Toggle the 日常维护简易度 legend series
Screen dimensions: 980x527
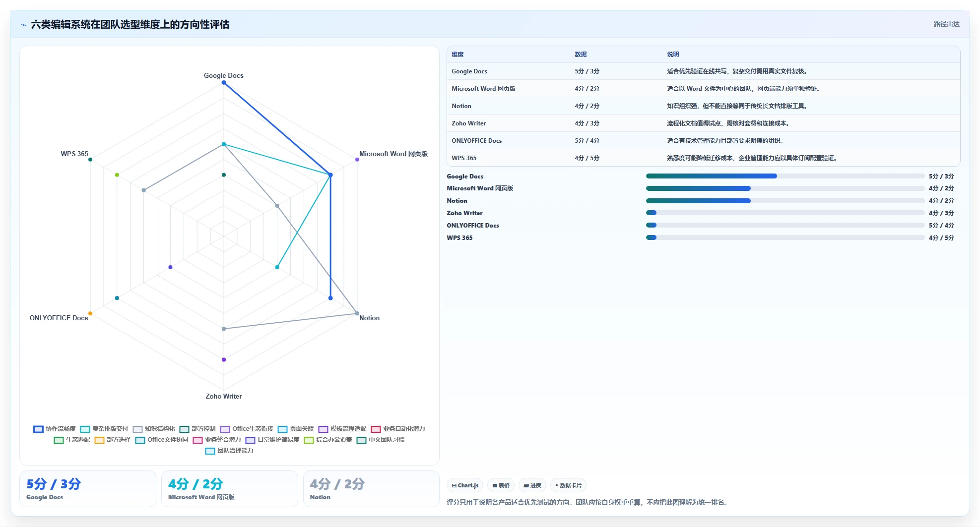click(x=272, y=440)
